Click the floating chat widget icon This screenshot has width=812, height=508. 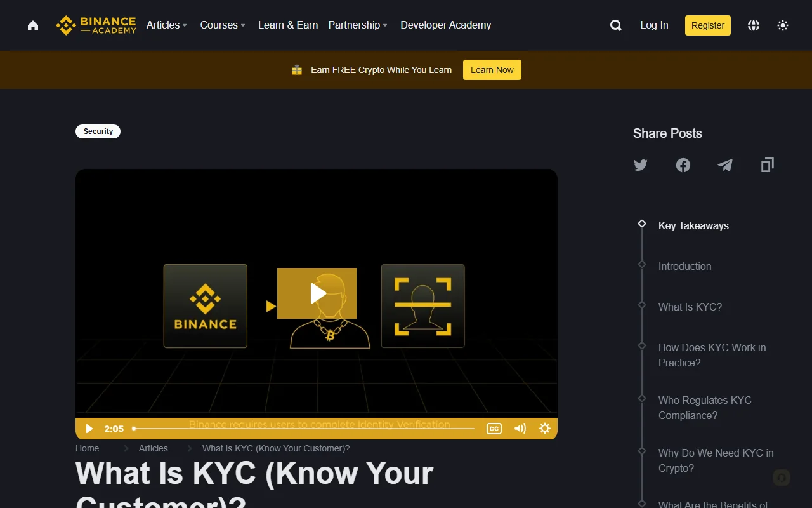click(x=782, y=478)
